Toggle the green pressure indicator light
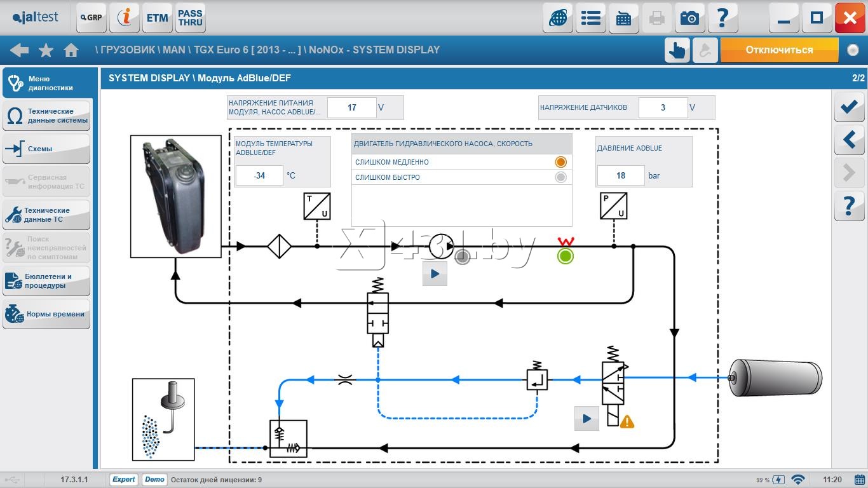This screenshot has width=868, height=488. tap(565, 256)
